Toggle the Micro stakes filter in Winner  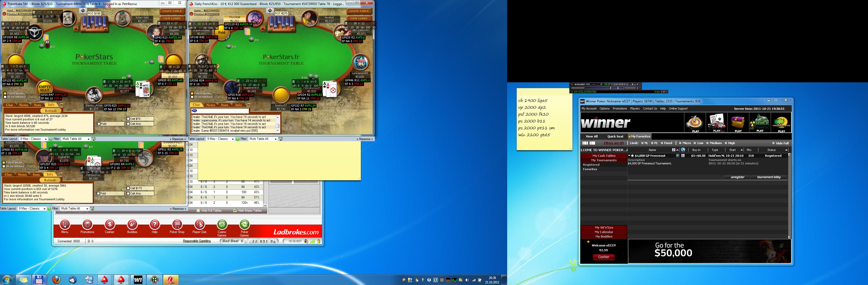(680, 143)
